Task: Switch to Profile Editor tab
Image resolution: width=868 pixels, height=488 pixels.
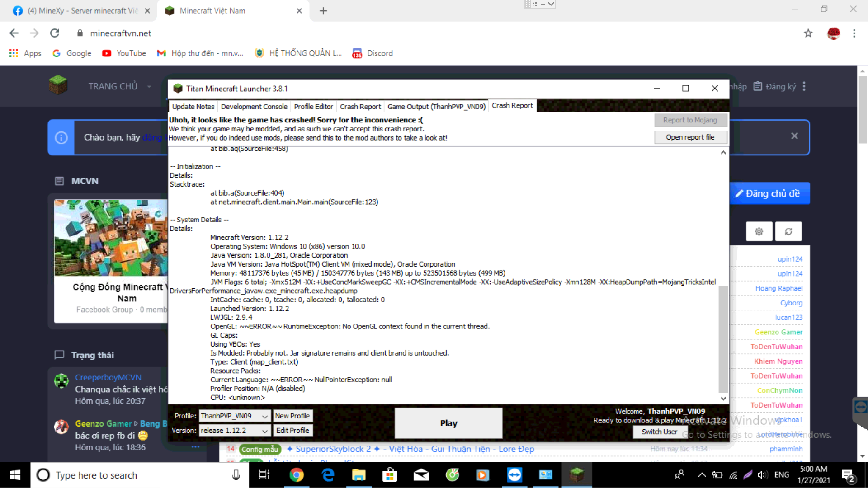Action: click(x=313, y=107)
